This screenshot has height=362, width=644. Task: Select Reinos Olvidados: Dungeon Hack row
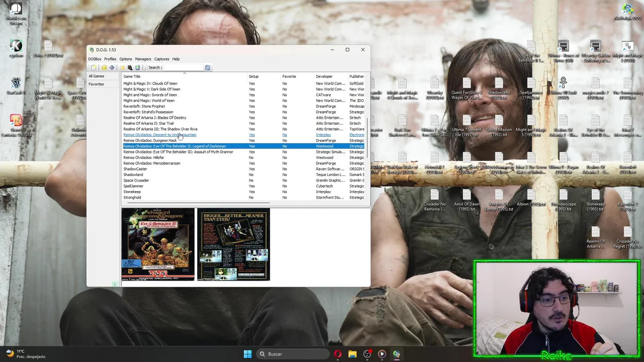click(x=244, y=140)
